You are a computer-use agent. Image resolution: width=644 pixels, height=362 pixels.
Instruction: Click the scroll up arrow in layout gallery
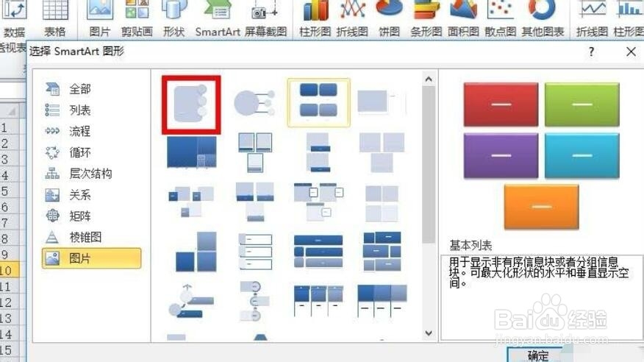[x=429, y=79]
